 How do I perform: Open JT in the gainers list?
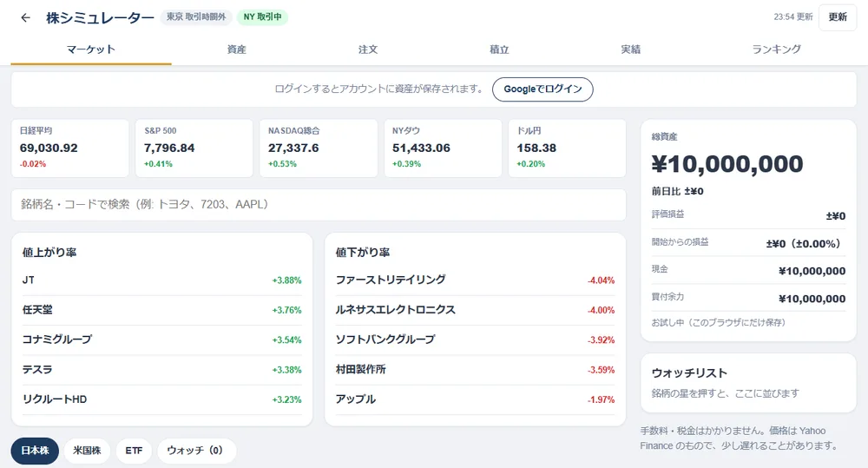[x=161, y=280]
